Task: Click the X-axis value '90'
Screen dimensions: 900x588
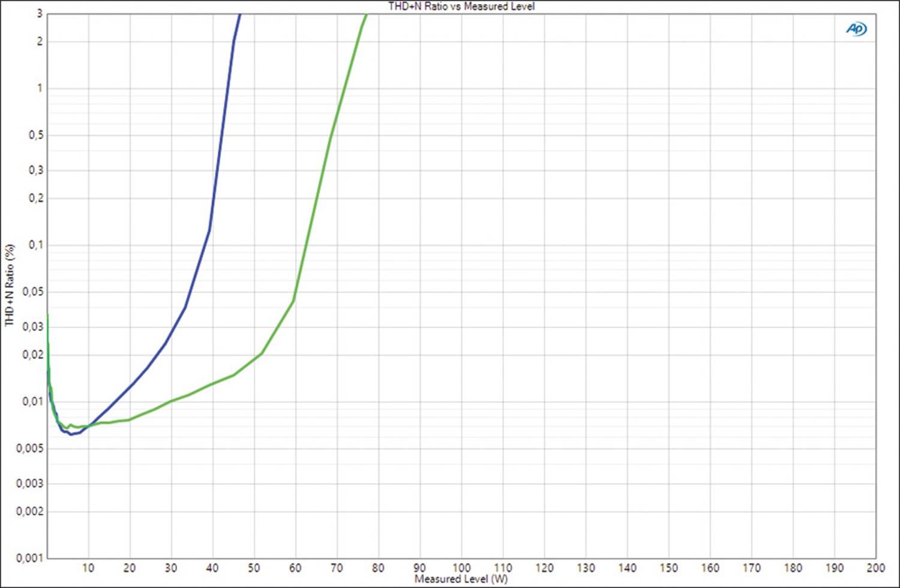Action: tap(419, 568)
